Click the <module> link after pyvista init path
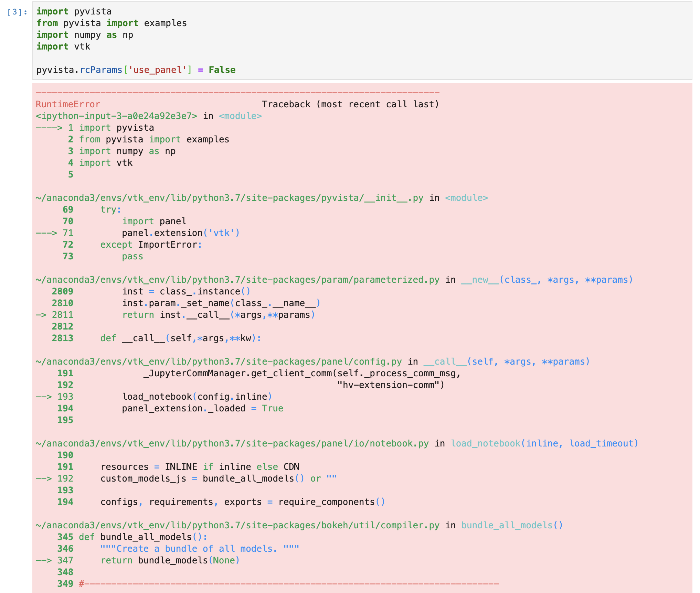 pos(466,198)
